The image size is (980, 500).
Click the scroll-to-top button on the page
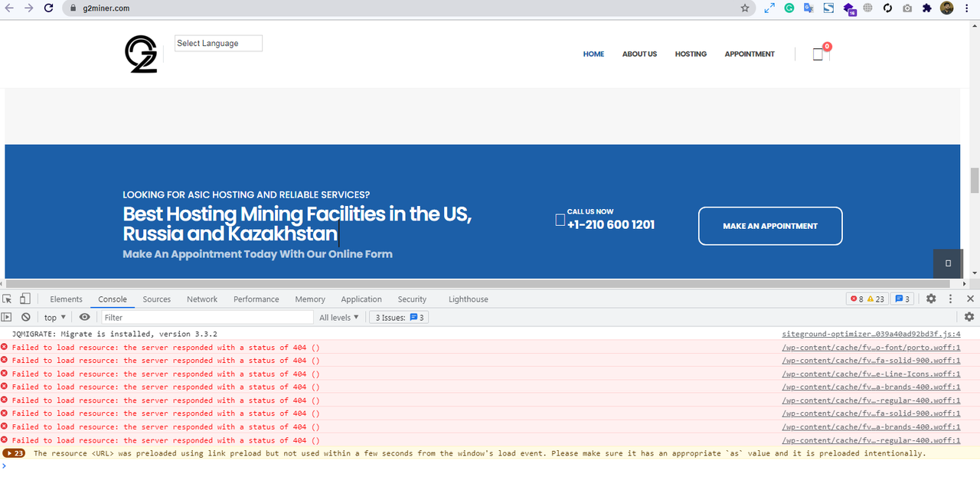tap(948, 263)
